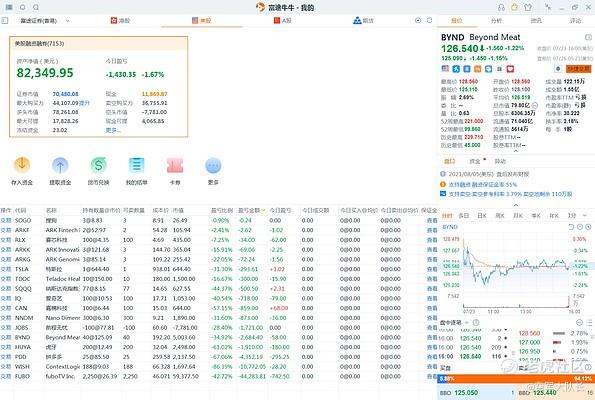Click the third blue square icon under BYND price

tap(467, 69)
